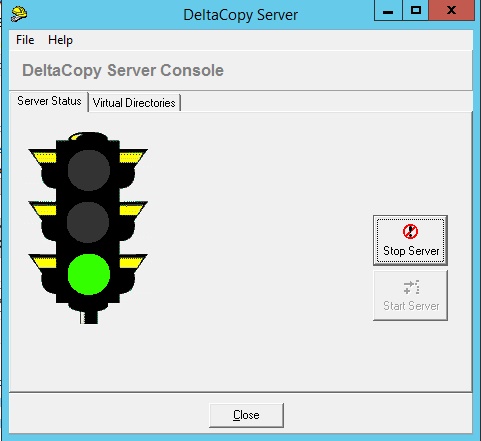Viewport: 481px width, 441px height.
Task: Click the green traffic light lamp
Action: 89,274
